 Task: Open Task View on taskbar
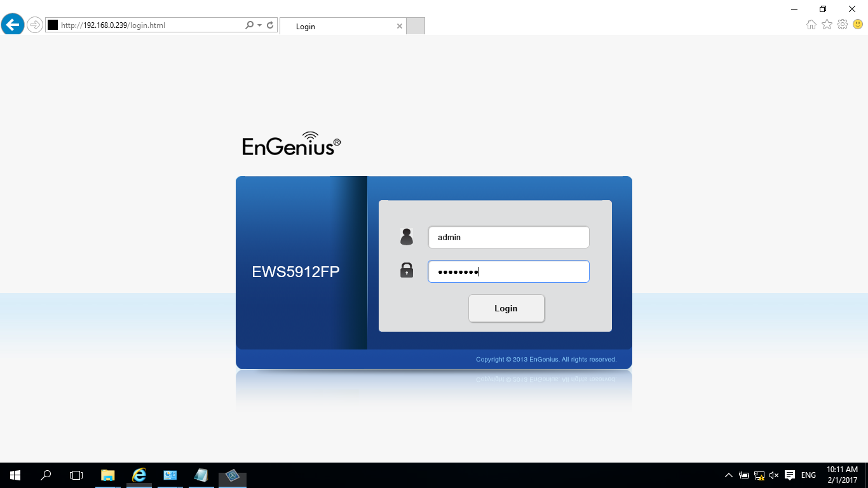pos(76,475)
